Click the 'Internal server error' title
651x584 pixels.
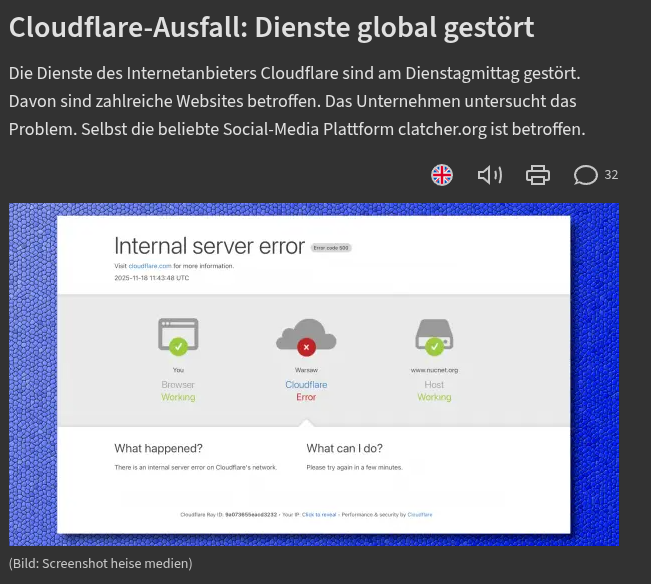(x=210, y=246)
